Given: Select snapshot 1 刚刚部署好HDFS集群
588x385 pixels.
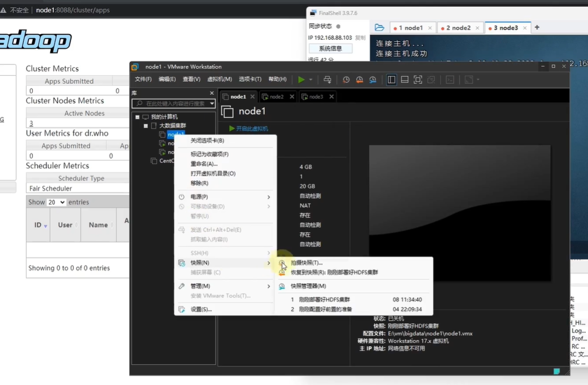Looking at the screenshot, I should 354,300.
